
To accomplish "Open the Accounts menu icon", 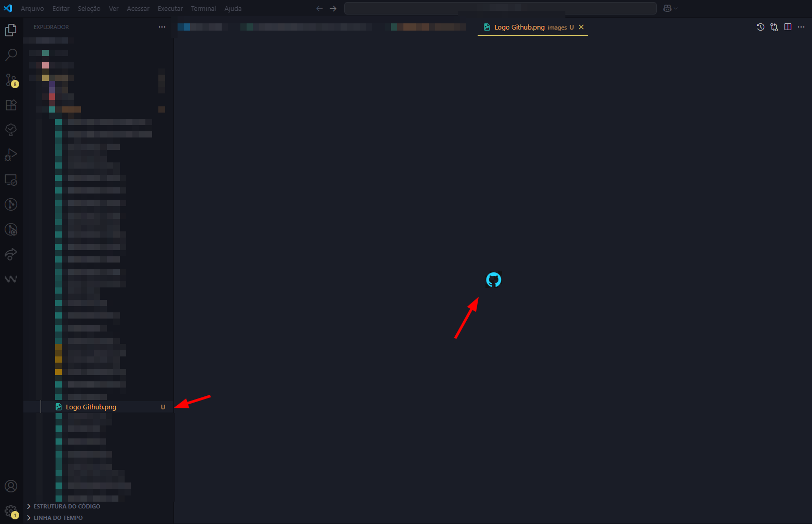I will point(11,486).
